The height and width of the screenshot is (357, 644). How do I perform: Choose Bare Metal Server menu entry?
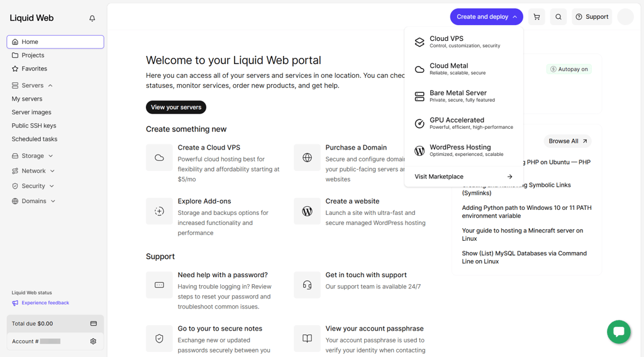(464, 96)
